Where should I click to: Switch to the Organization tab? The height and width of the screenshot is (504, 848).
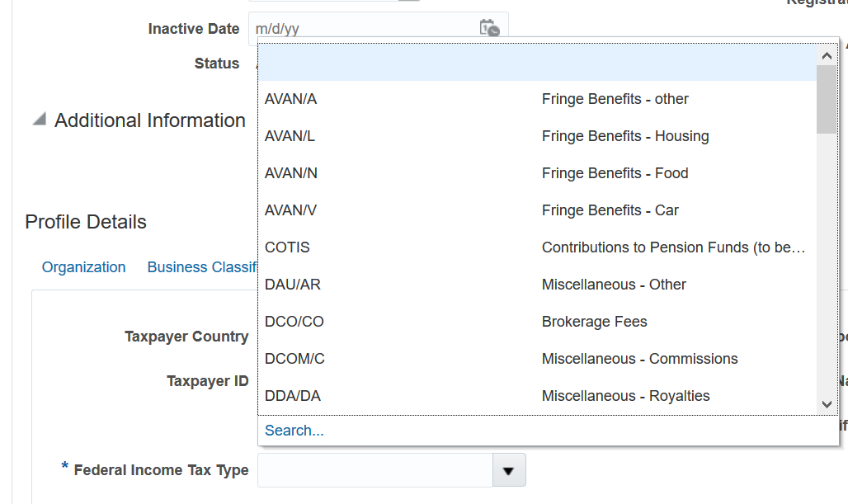83,267
